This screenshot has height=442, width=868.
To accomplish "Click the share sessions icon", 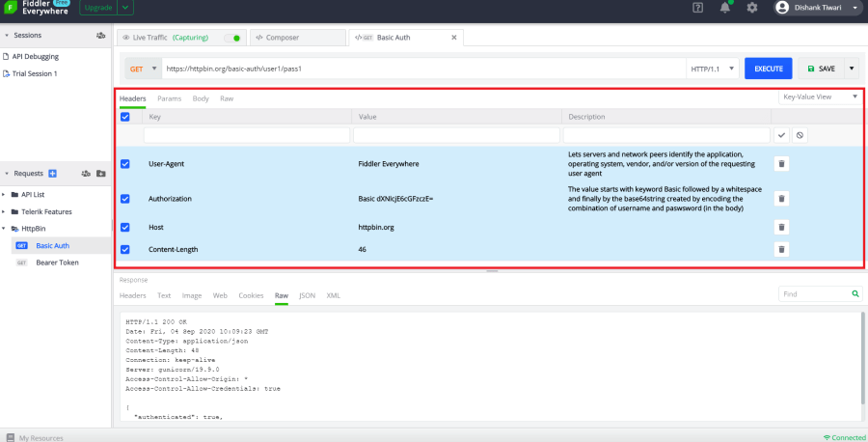I will click(100, 35).
